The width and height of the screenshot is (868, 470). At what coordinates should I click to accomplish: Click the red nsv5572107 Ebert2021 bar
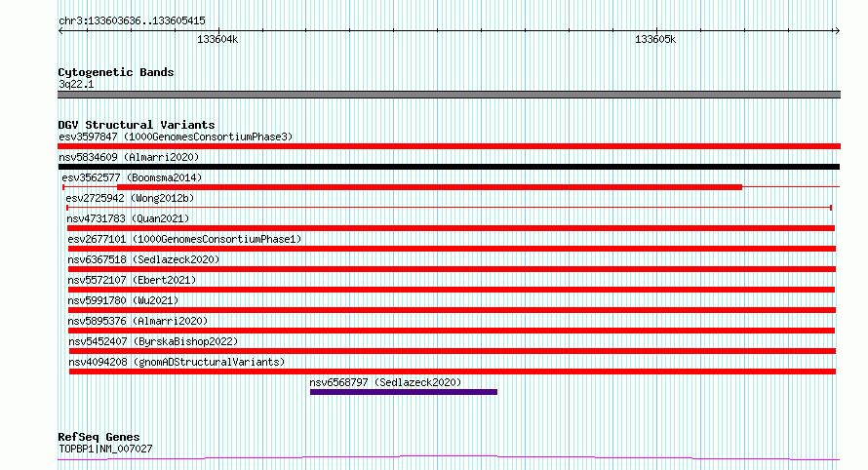tap(452, 290)
